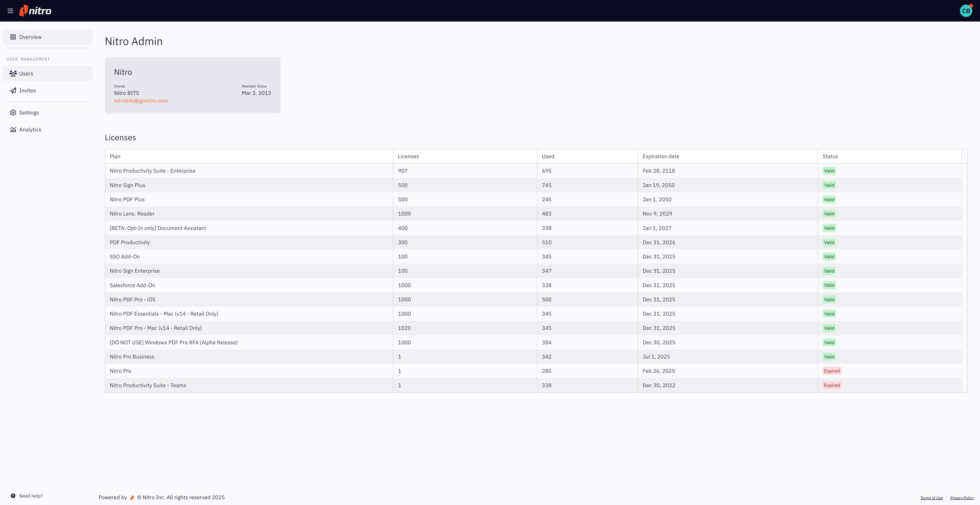Screen dimensions: 980x505
Task: Click the Document Assistant BETA plan
Action: click(x=158, y=228)
